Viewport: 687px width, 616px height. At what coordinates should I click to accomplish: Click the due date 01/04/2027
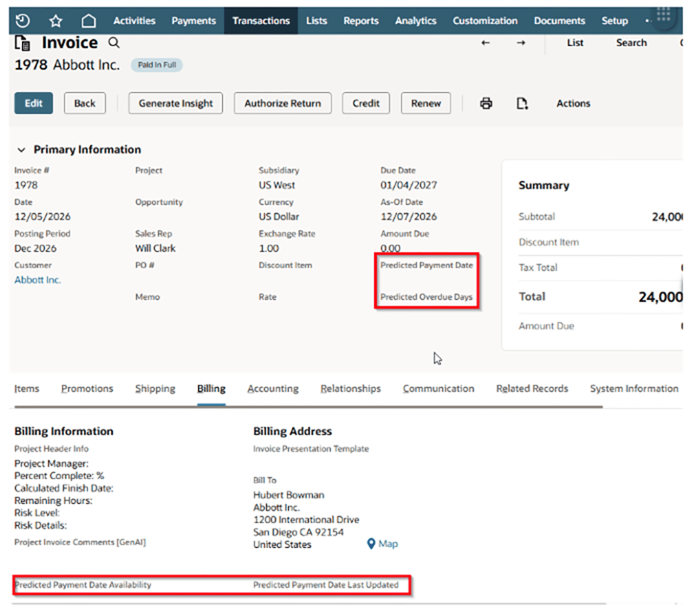point(408,185)
